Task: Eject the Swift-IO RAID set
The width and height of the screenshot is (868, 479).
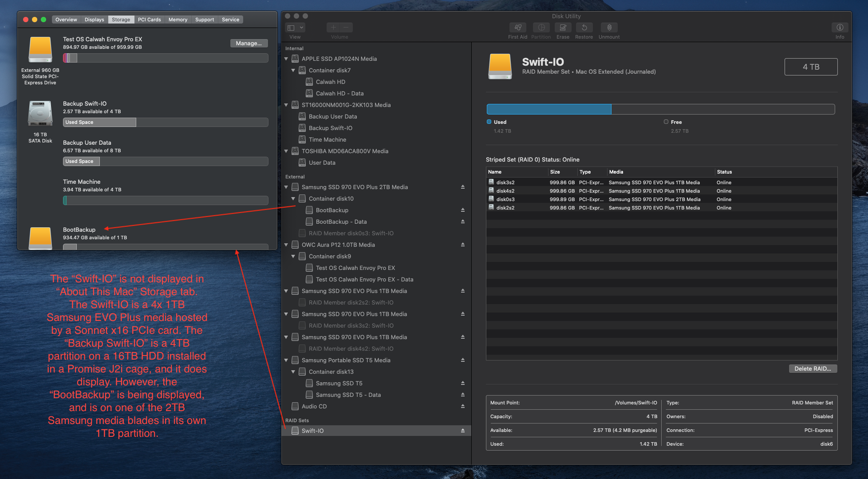Action: [x=462, y=431]
